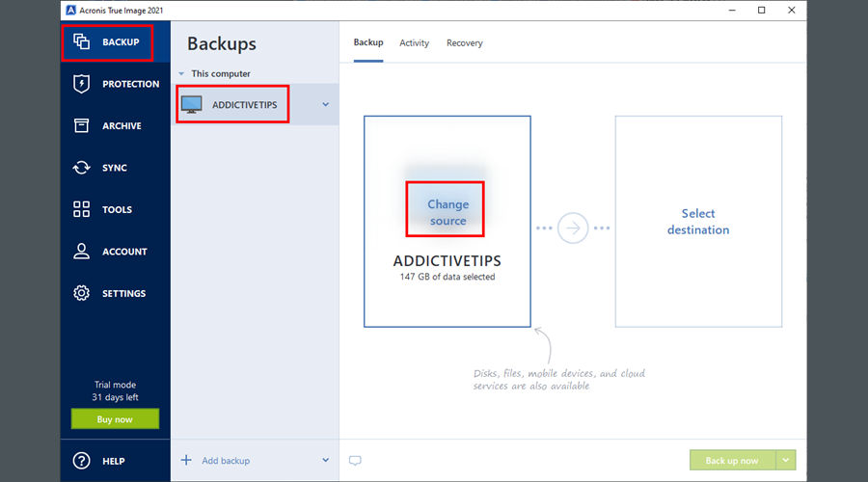Switch to the Recovery tab
Viewport: 868px width, 482px height.
[x=465, y=43]
